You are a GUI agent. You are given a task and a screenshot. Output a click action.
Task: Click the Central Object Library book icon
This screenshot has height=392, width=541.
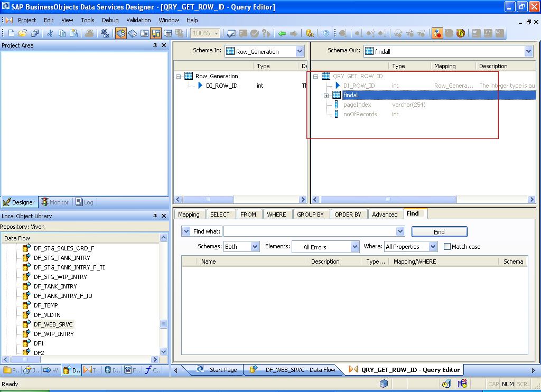tap(133, 33)
